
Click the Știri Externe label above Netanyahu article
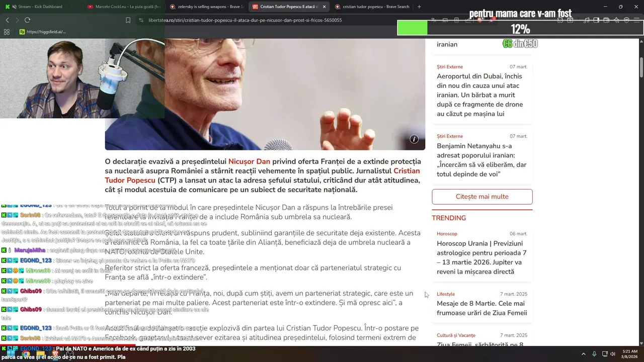click(x=450, y=136)
